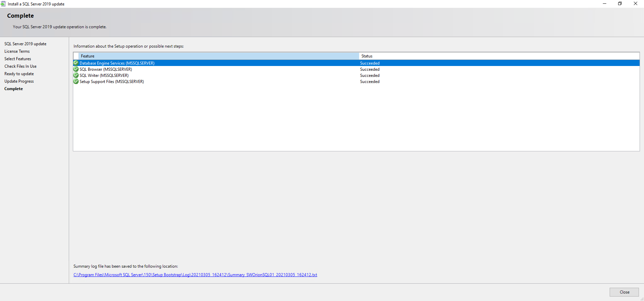Go to the Update Progress step
The height and width of the screenshot is (301, 644).
19,81
